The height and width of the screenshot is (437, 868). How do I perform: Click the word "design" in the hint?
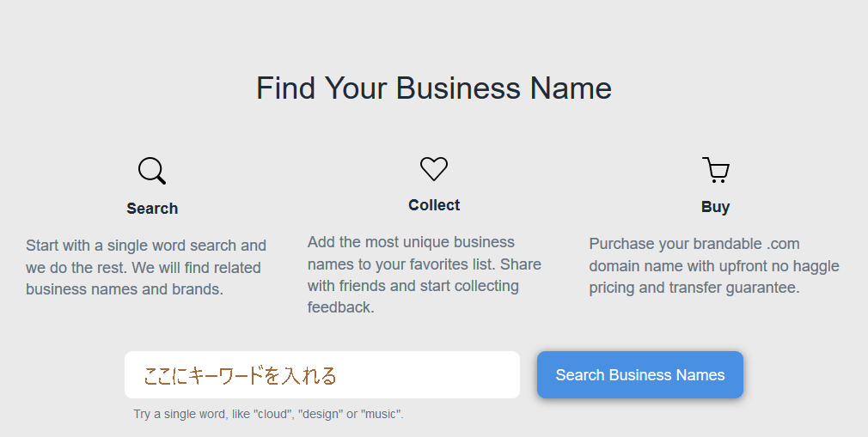[x=321, y=415]
